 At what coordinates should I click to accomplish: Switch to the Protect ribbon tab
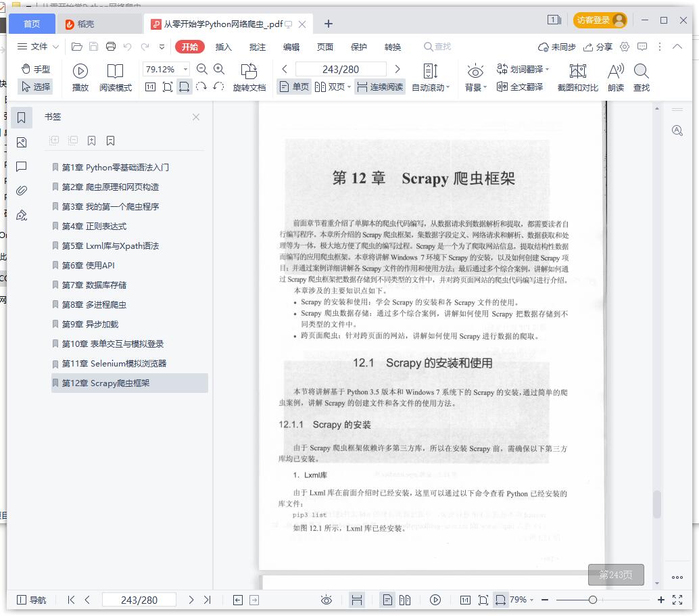point(359,47)
